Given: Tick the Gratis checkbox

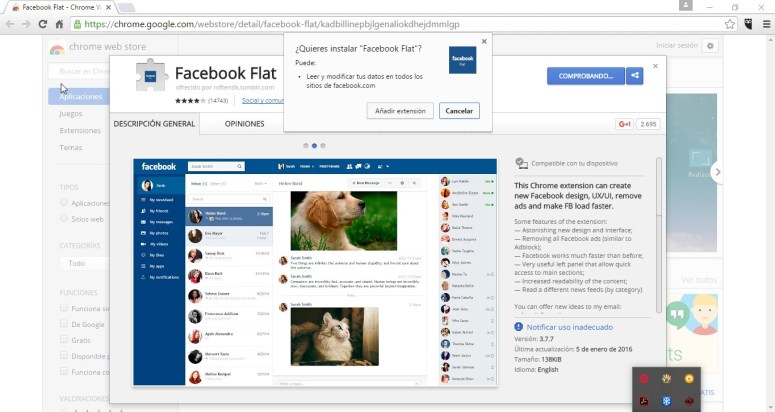Looking at the screenshot, I should (x=64, y=339).
